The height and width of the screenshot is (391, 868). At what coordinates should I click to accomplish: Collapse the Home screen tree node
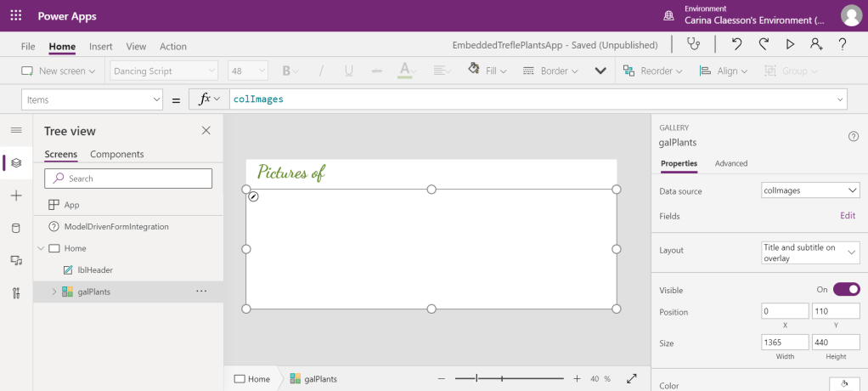(40, 248)
